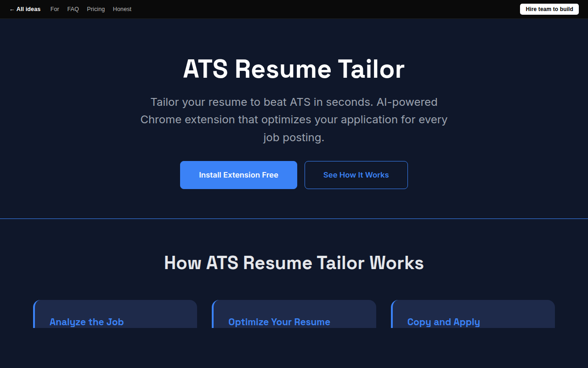Open the Pricing nav item

tap(96, 9)
